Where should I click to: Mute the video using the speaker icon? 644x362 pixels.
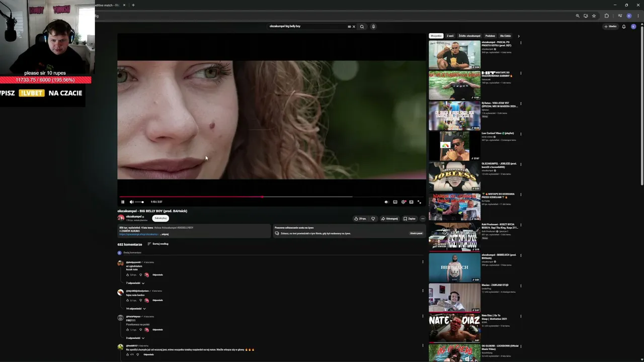coord(131,202)
